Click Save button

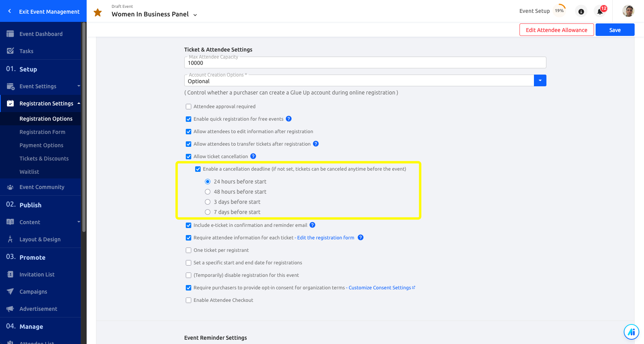(x=615, y=30)
